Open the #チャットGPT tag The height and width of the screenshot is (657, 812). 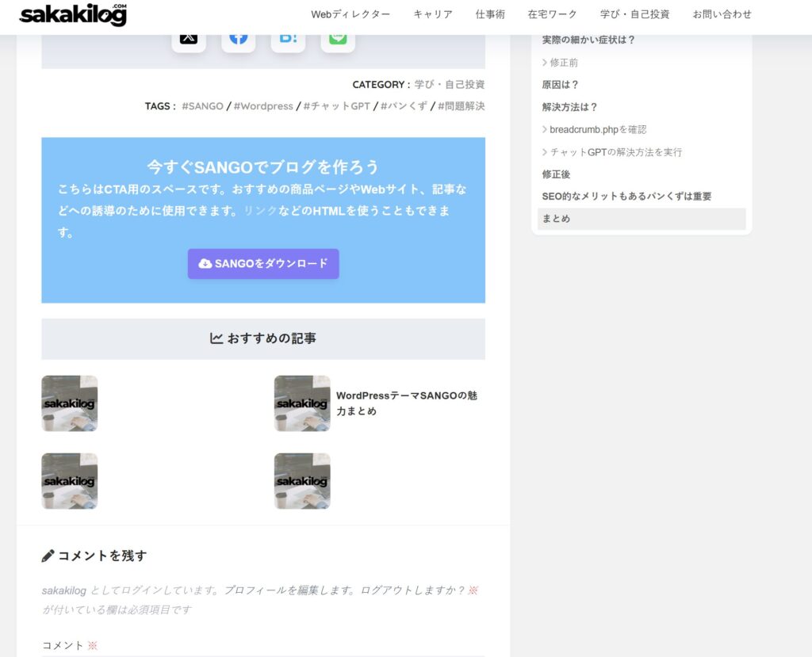[336, 106]
